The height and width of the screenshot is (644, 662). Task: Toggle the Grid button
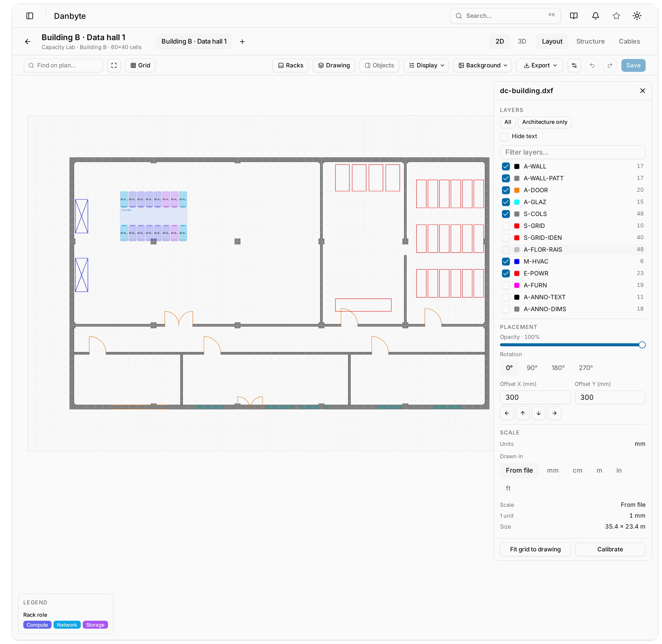140,65
